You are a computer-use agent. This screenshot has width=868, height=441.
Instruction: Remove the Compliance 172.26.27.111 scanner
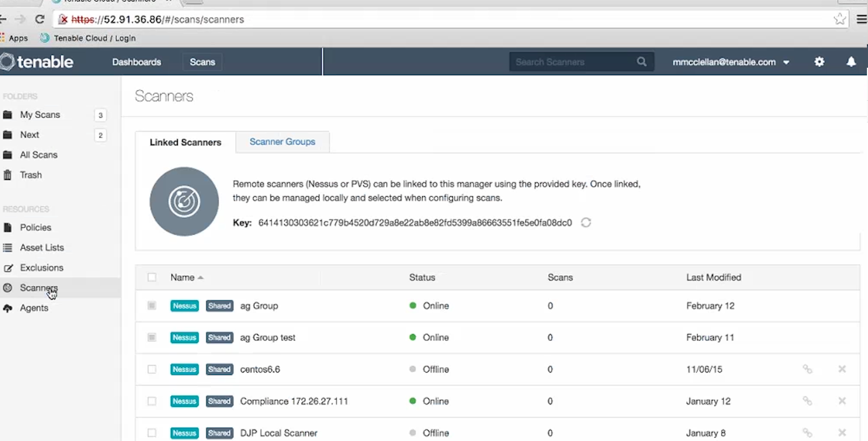point(842,401)
